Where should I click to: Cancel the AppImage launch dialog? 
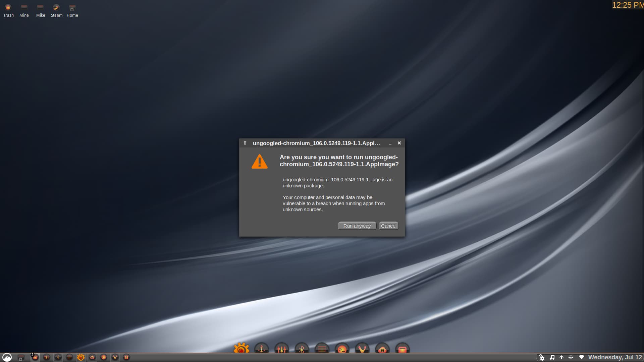(x=388, y=226)
